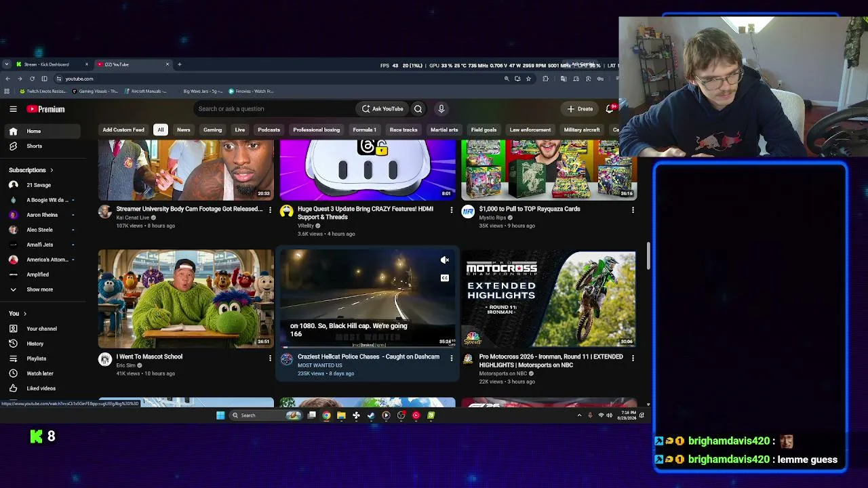Open the Eric Sim channel avatar

tap(104, 359)
